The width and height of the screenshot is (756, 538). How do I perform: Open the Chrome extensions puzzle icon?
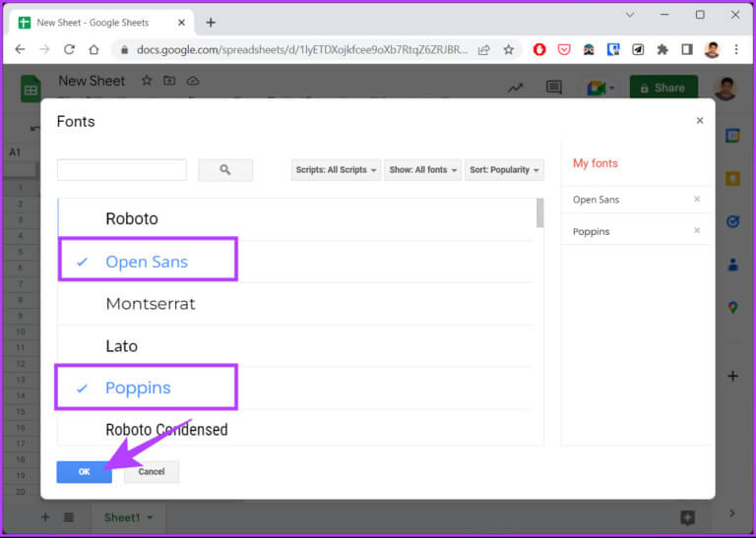point(662,49)
